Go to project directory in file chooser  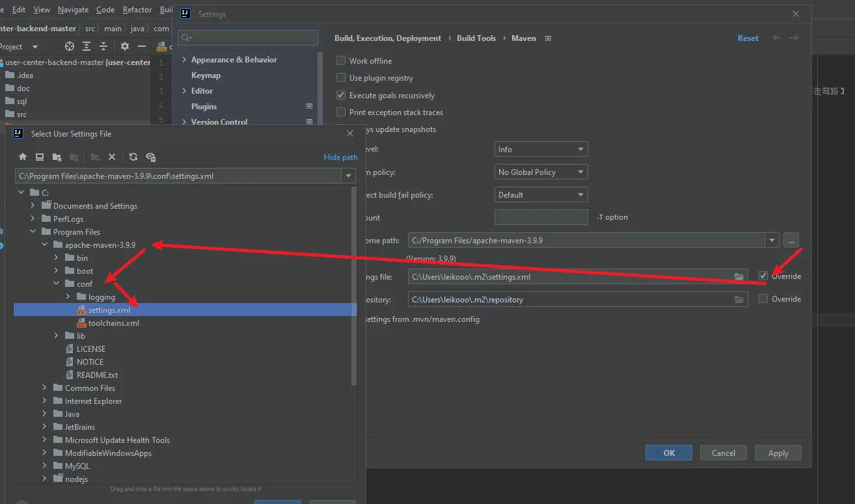(57, 157)
